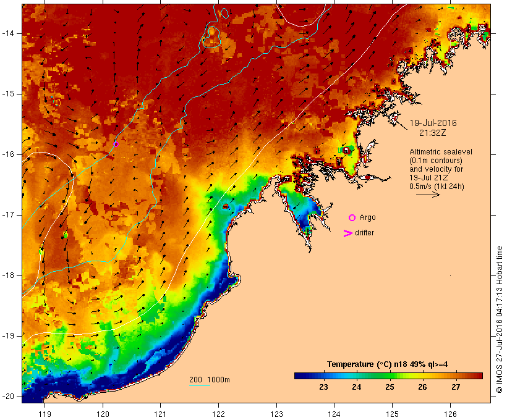Click the velocity scale arrow under 0.5m/s
Image resolution: width=507 pixels, height=420 pixels.
[428, 195]
